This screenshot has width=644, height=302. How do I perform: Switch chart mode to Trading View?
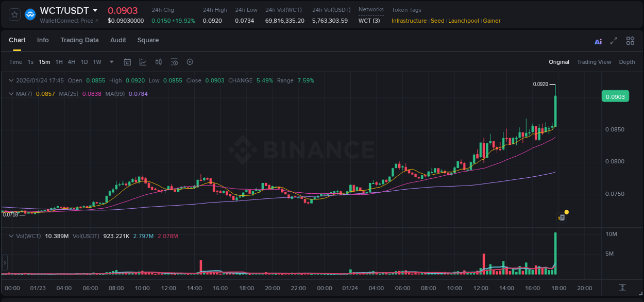click(x=594, y=62)
